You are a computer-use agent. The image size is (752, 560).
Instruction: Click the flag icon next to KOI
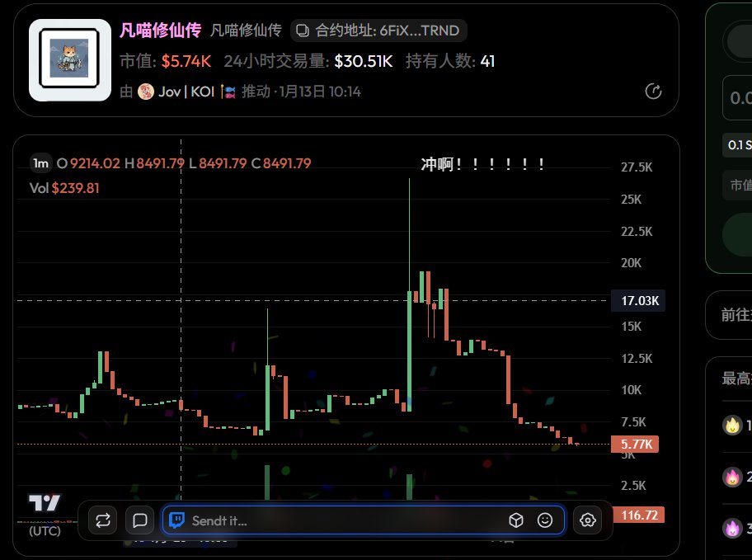228,92
